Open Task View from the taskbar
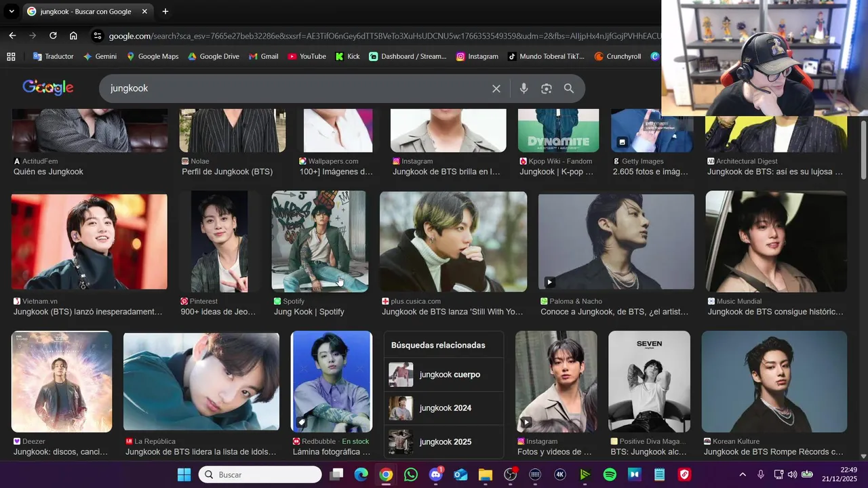 click(336, 474)
